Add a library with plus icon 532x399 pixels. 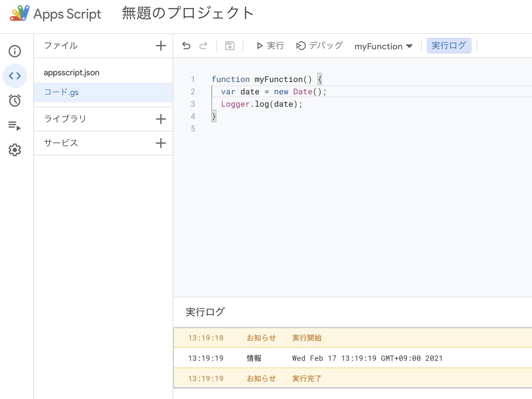coord(161,119)
